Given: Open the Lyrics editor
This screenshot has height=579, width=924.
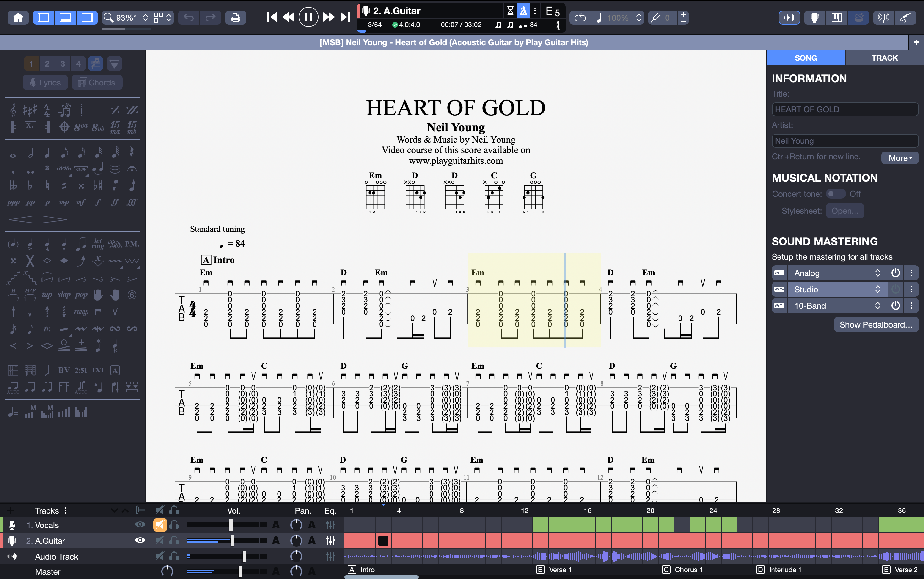Looking at the screenshot, I should pyautogui.click(x=45, y=82).
